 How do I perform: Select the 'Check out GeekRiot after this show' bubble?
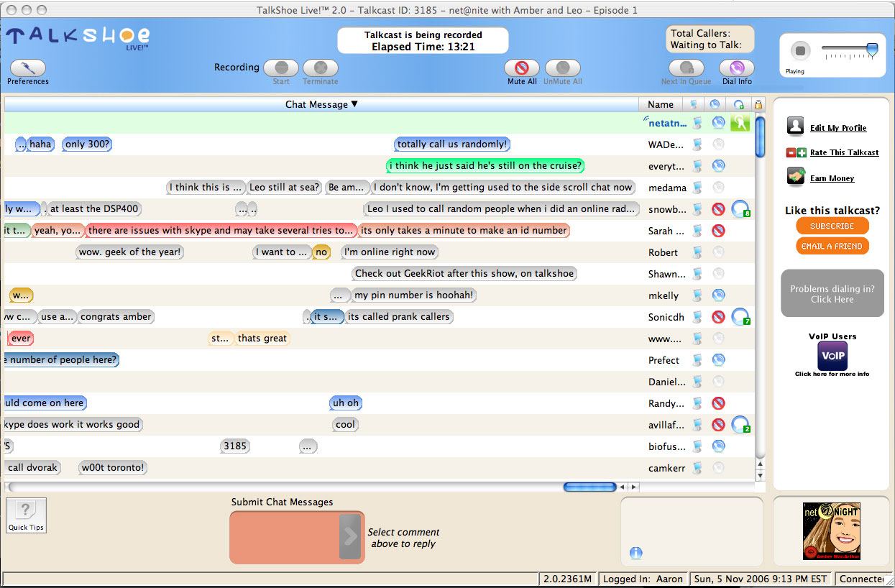point(465,273)
